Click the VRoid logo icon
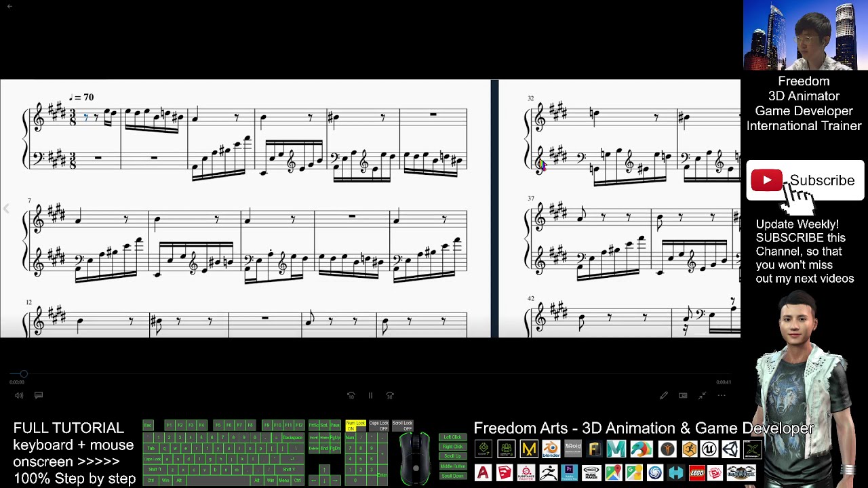Viewport: 868px width, 488px height. coord(573,449)
